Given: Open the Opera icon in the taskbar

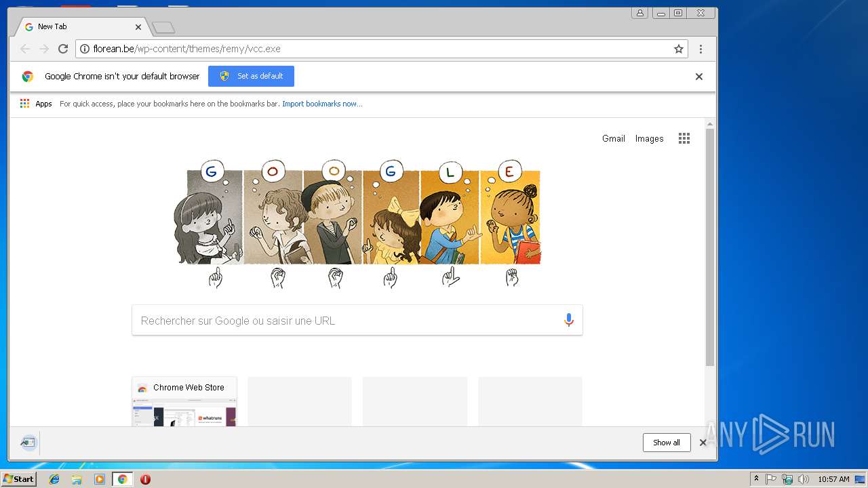Looking at the screenshot, I should pos(145,479).
